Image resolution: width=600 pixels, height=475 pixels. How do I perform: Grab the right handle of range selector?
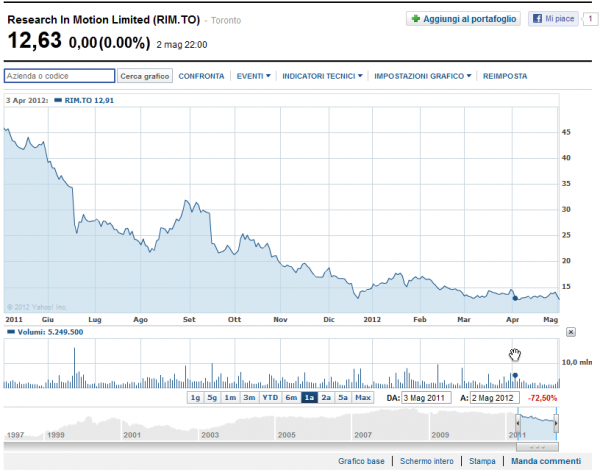tap(556, 423)
